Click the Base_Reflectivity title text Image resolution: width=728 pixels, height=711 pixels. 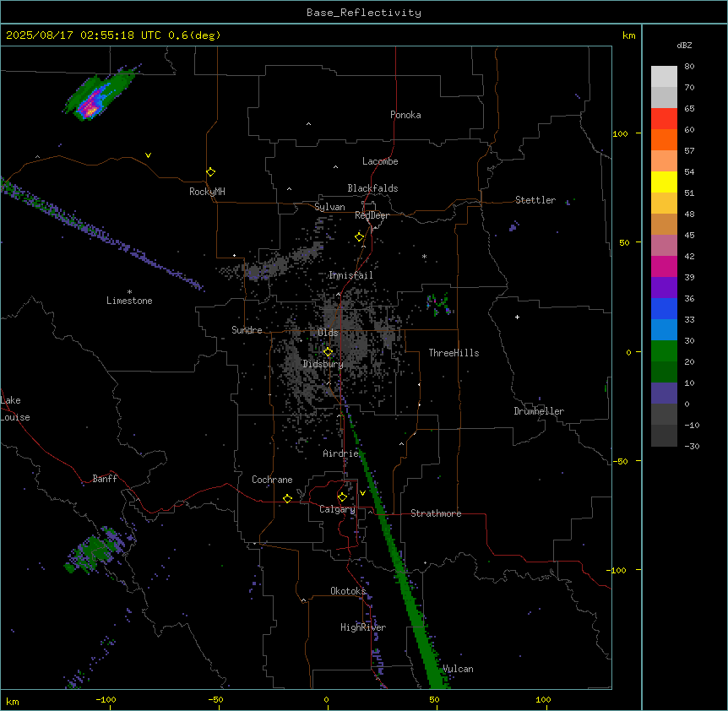[364, 13]
